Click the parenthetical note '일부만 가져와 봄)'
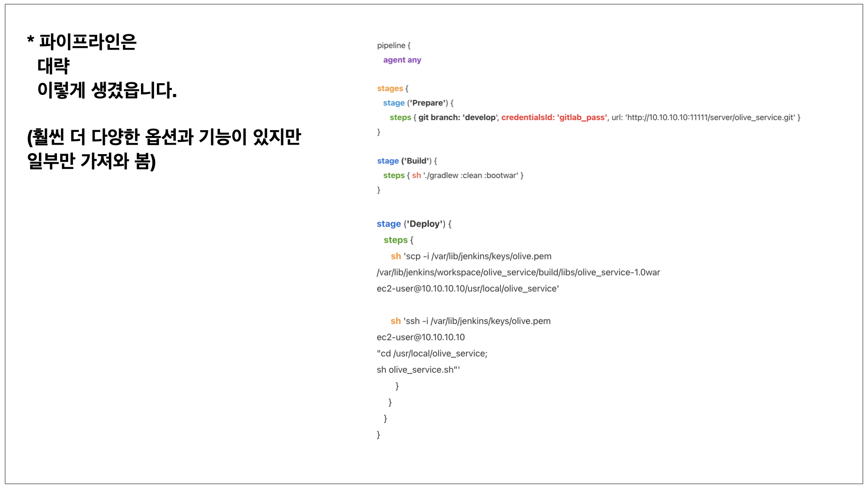This screenshot has width=868, height=488. tap(91, 161)
